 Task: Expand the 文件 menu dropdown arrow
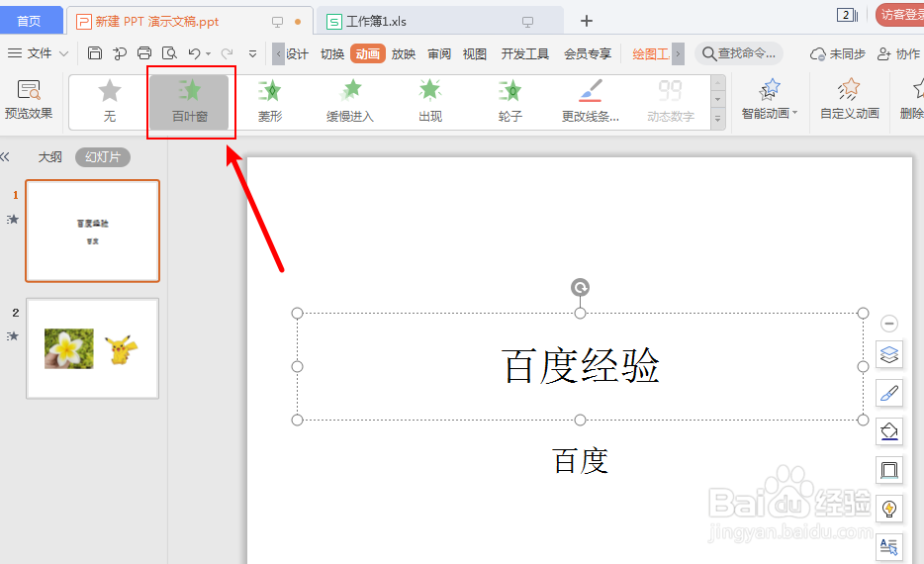(x=64, y=54)
